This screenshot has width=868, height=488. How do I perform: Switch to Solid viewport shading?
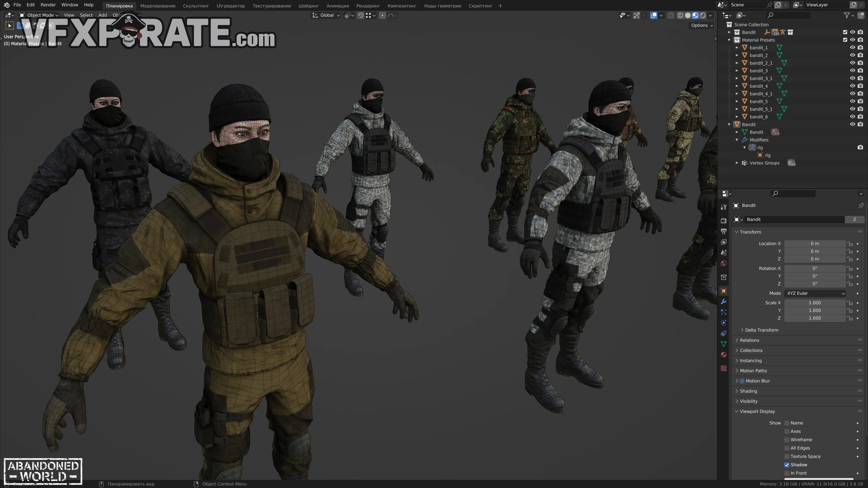[x=688, y=16]
